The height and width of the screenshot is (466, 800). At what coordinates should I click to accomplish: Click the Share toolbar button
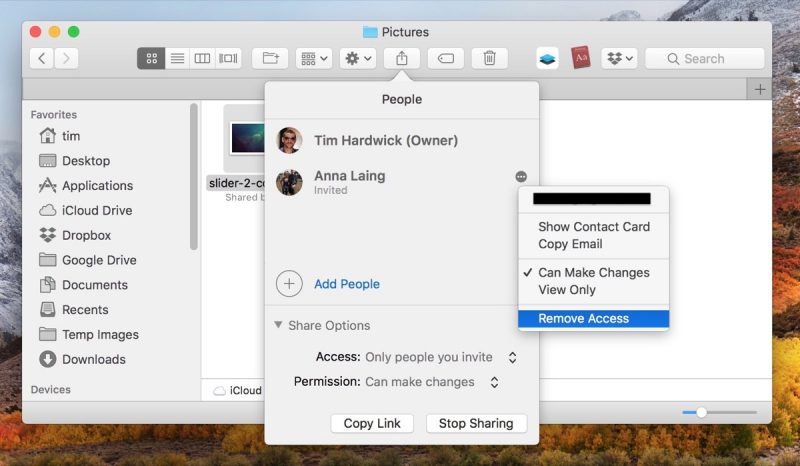point(402,58)
